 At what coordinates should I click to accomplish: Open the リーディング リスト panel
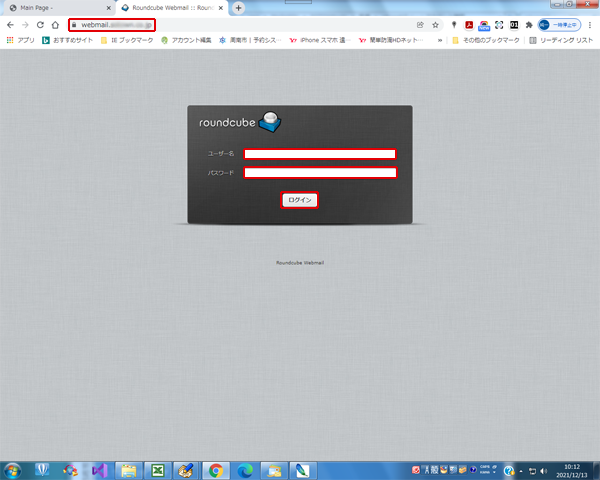coord(561,40)
